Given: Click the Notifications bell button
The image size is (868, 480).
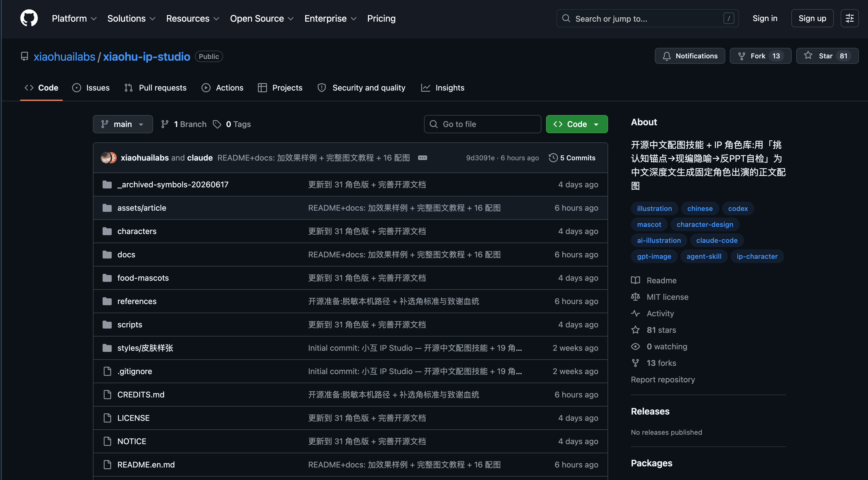Looking at the screenshot, I should coord(690,56).
